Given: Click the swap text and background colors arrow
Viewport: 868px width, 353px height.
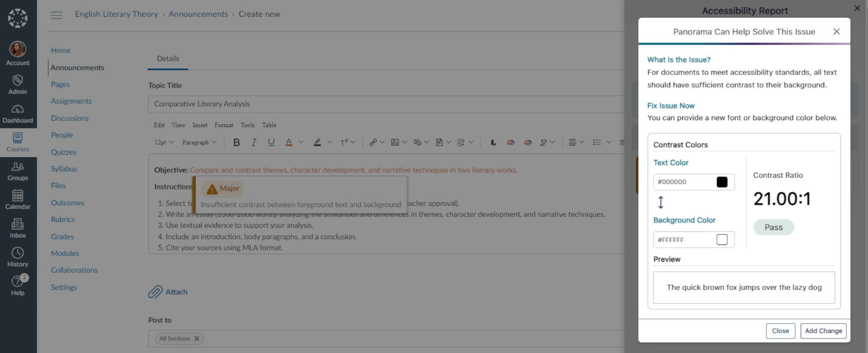Looking at the screenshot, I should point(660,202).
